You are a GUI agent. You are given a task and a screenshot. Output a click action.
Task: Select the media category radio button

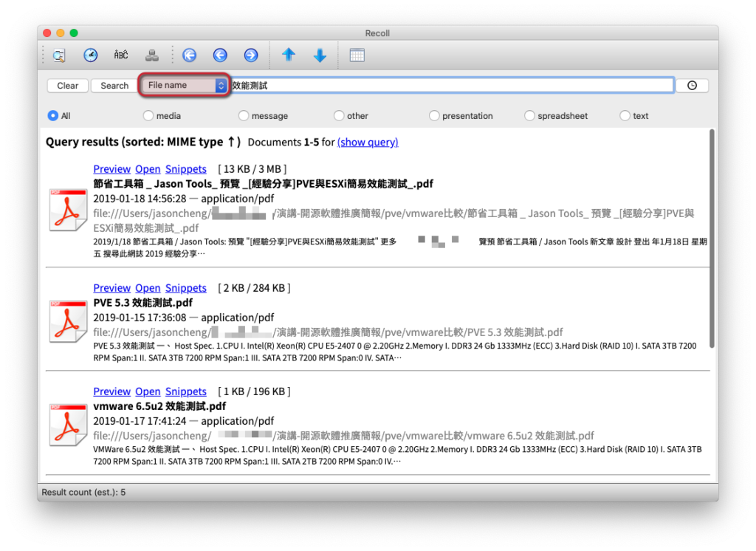tap(148, 116)
